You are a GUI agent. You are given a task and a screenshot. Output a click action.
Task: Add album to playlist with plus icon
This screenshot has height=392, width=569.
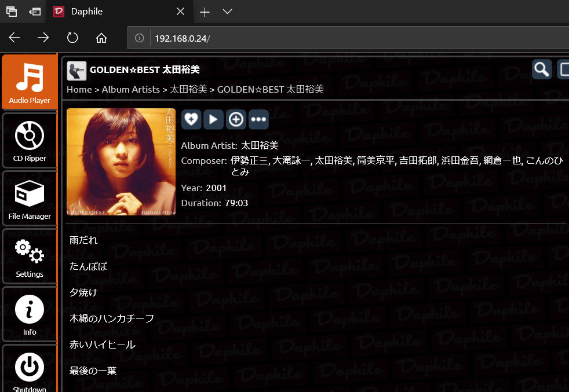click(x=236, y=119)
